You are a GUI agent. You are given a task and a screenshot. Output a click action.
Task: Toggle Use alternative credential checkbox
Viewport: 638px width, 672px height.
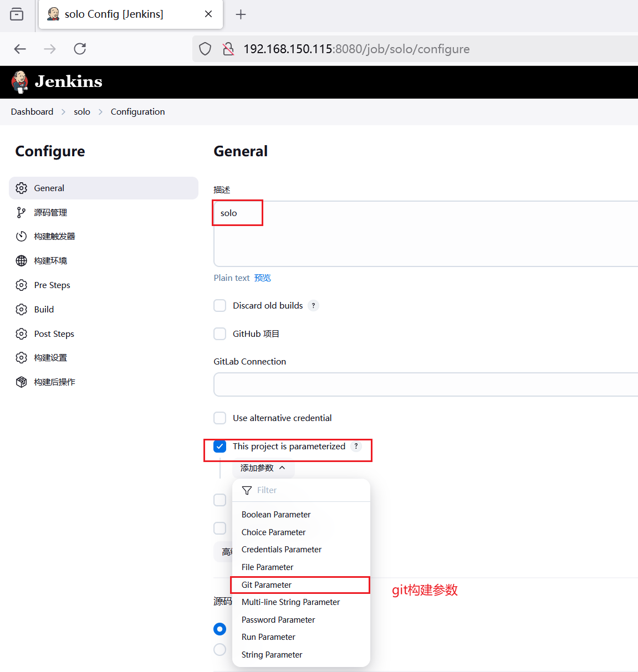[x=220, y=418]
